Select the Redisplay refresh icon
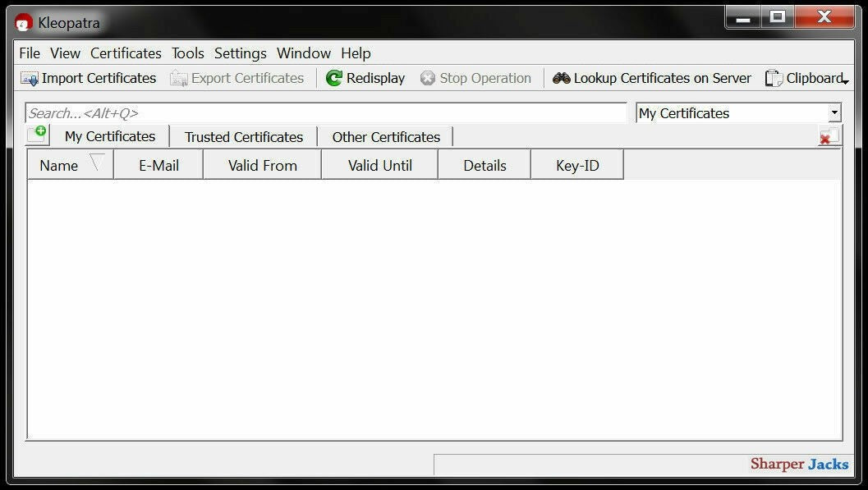 click(x=334, y=78)
